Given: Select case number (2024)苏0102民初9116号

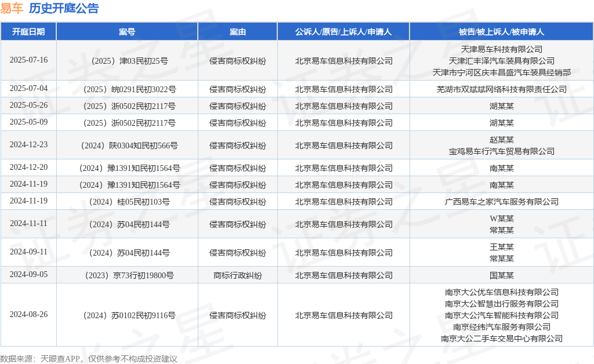Looking at the screenshot, I should pos(129,315).
